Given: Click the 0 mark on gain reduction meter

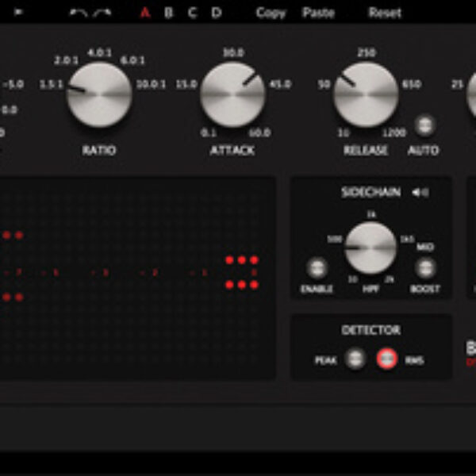Looking at the screenshot, I should (254, 272).
